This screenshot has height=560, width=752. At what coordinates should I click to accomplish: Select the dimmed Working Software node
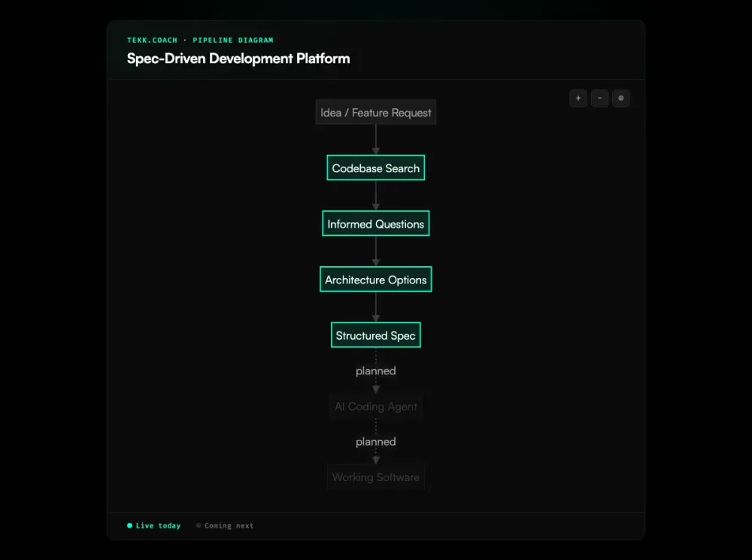375,477
